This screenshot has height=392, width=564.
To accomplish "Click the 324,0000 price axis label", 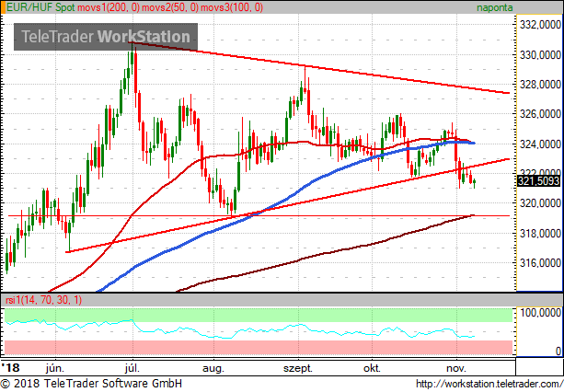I will tap(540, 144).
